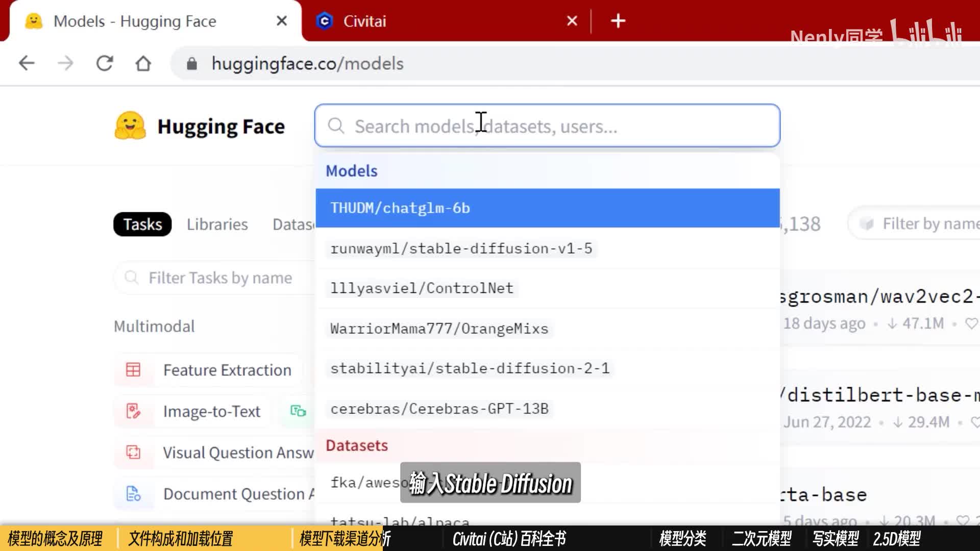Click the Filter Tasks by name field

click(219, 278)
